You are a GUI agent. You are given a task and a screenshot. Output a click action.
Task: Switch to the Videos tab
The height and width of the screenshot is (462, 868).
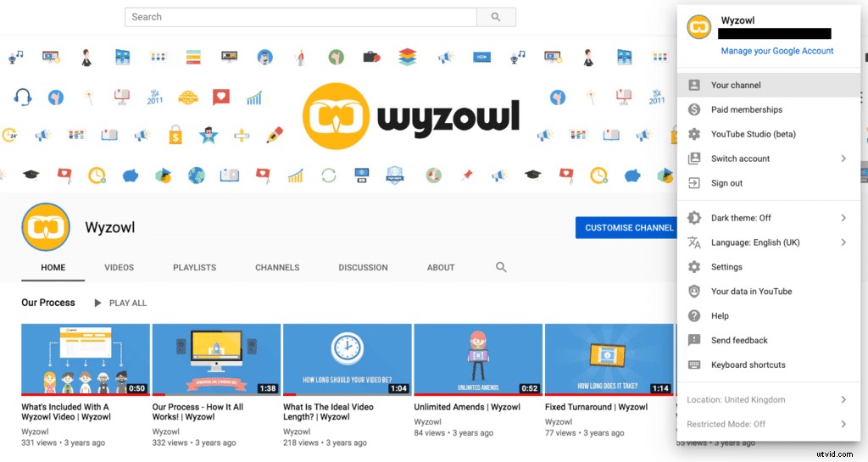pos(119,267)
